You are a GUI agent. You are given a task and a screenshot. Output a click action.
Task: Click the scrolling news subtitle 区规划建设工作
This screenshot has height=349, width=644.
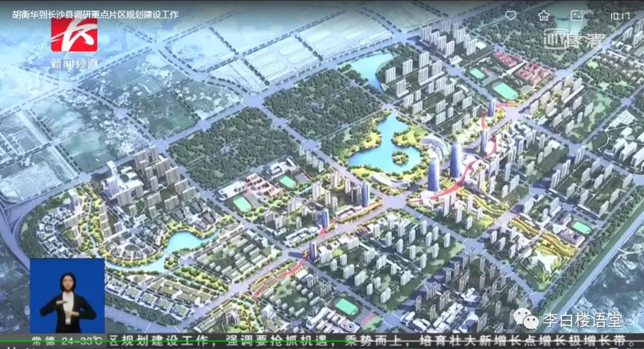pos(371,341)
